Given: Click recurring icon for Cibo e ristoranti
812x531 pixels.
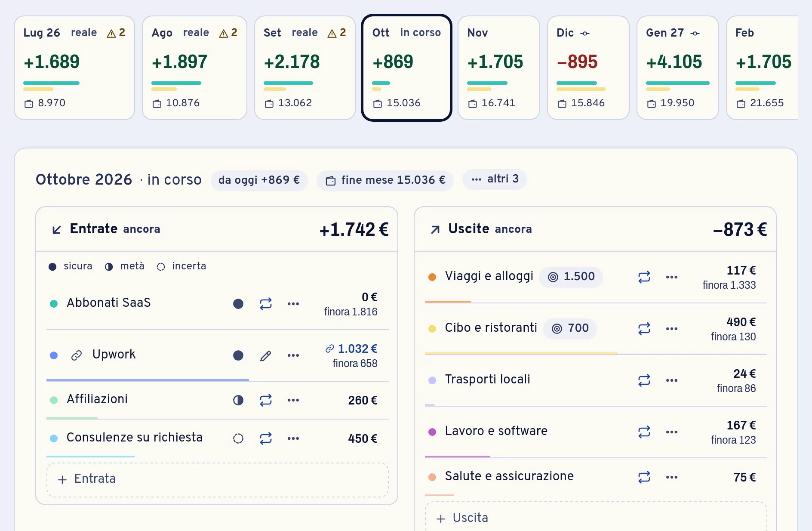Looking at the screenshot, I should tap(644, 329).
